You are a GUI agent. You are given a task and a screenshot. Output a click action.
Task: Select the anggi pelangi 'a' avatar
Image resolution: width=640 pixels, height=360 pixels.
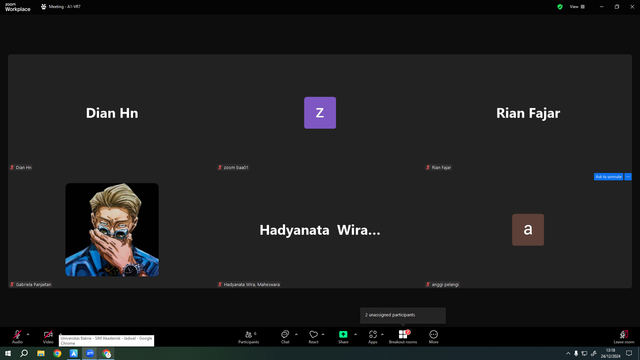528,230
